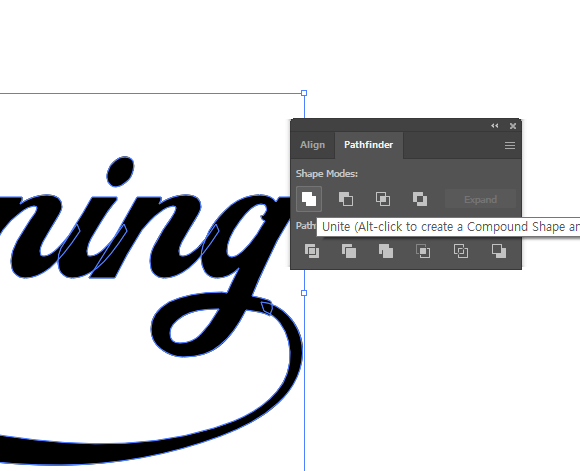This screenshot has height=471, width=580.
Task: Click the Trim pathfinder icon
Action: point(349,251)
